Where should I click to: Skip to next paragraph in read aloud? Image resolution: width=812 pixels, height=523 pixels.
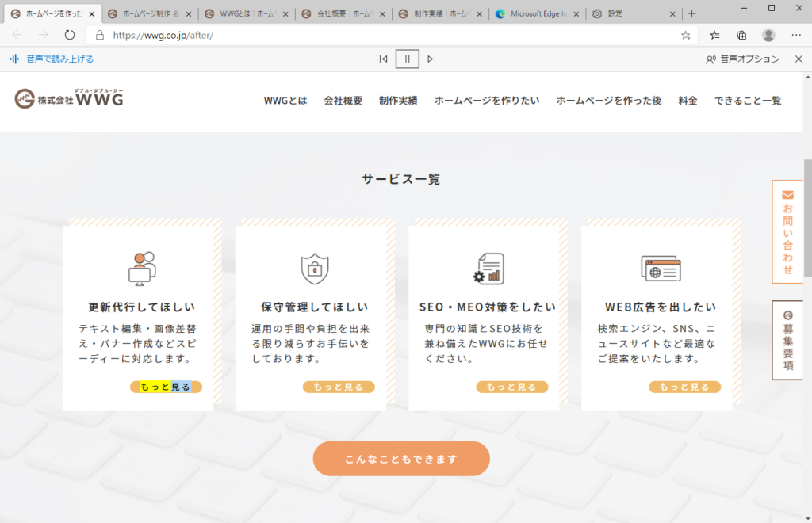click(431, 59)
